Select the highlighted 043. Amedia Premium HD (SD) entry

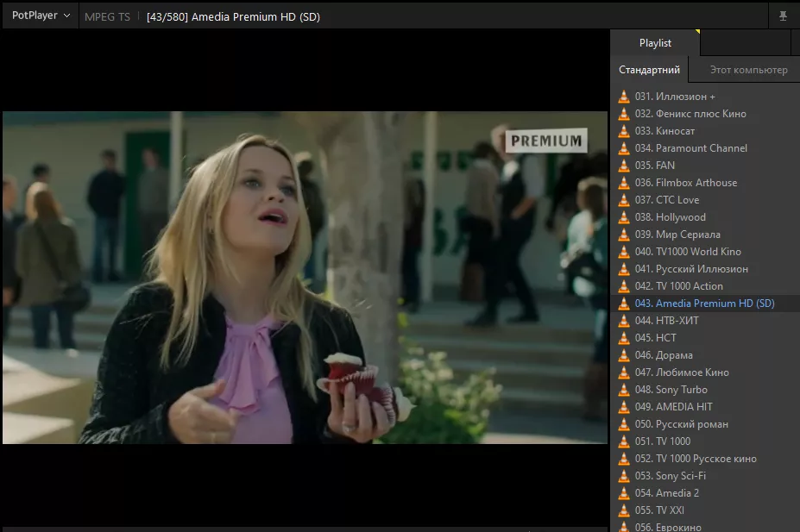point(706,304)
